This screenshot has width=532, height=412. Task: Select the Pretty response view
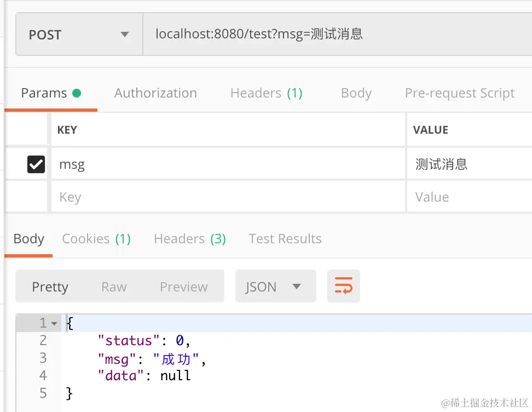click(50, 287)
